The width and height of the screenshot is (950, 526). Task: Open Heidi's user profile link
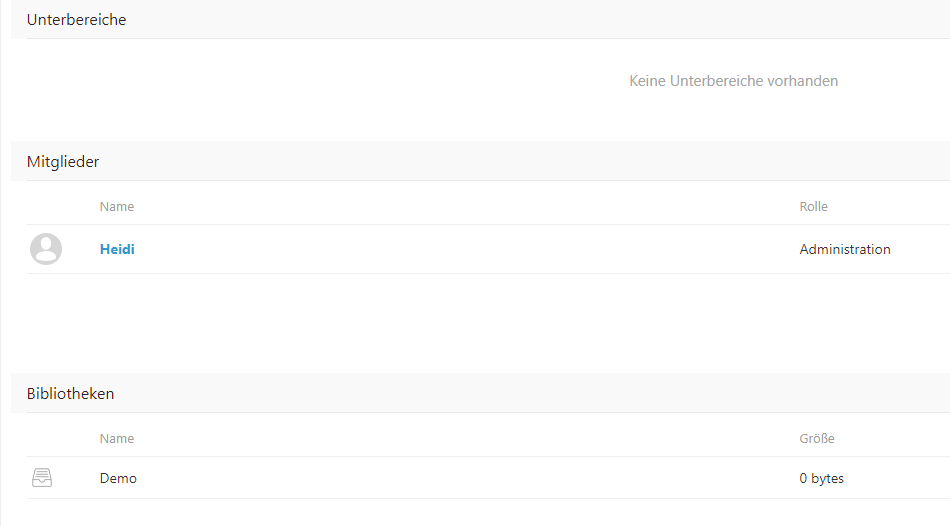point(117,249)
